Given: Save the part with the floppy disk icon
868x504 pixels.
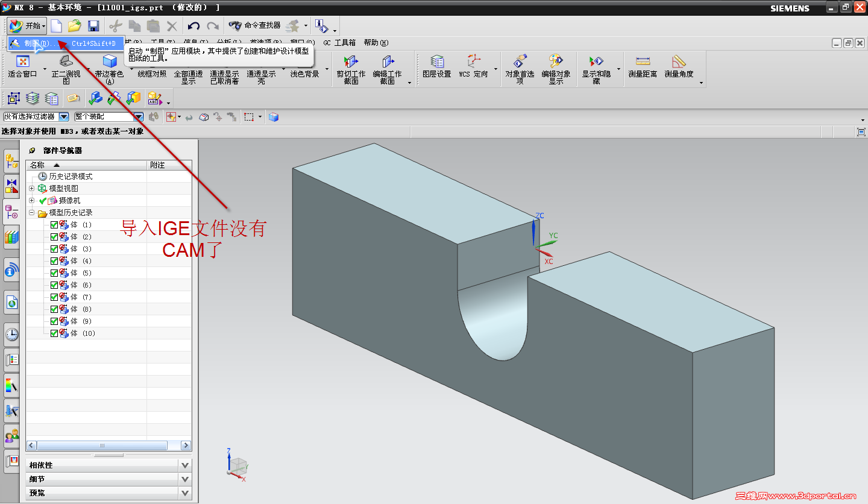Looking at the screenshot, I should 93,26.
